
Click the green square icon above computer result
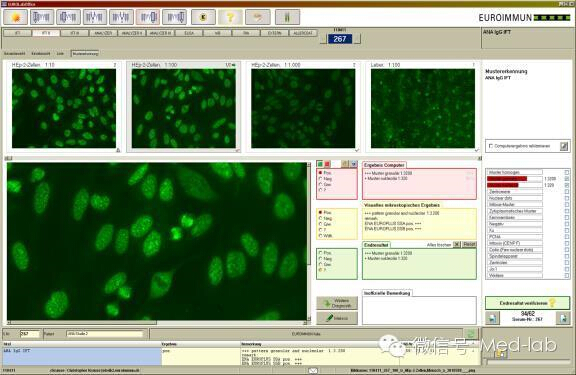point(320,164)
